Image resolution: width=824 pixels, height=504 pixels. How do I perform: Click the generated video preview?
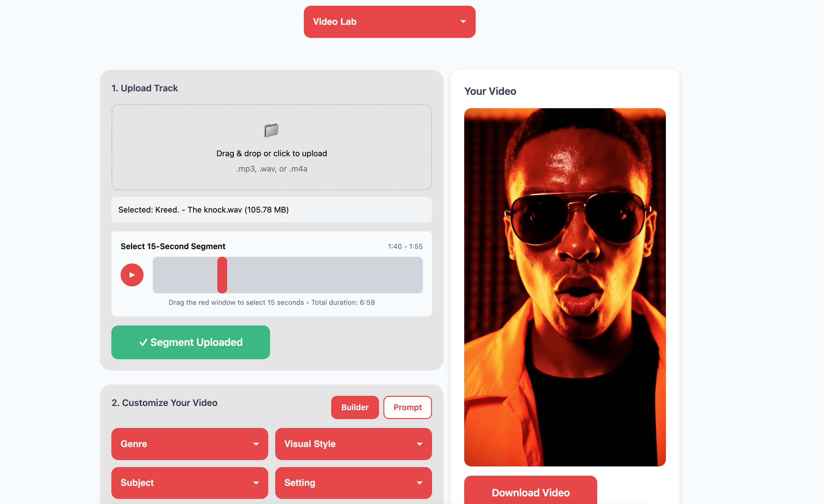pyautogui.click(x=564, y=287)
